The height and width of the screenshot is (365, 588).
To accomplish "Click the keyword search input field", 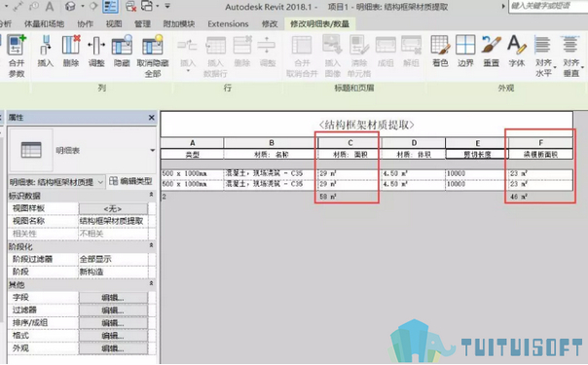I will coord(548,7).
